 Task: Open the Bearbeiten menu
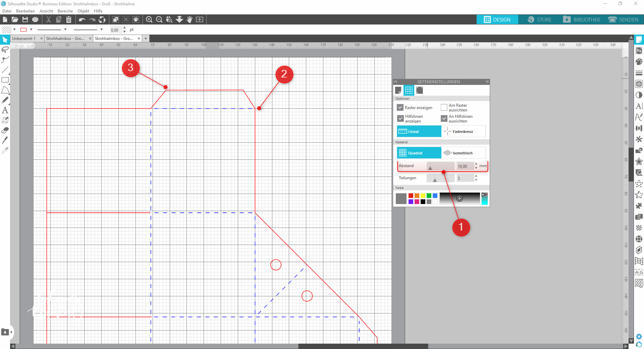25,11
